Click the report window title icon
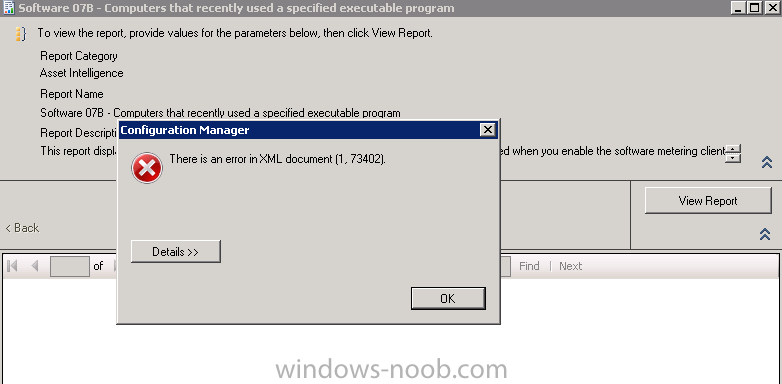 8,8
